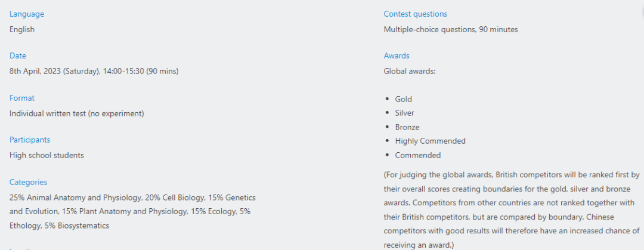Image resolution: width=644 pixels, height=250 pixels.
Task: Click Multiple-choice questions, 90 minutes text
Action: pos(451,30)
